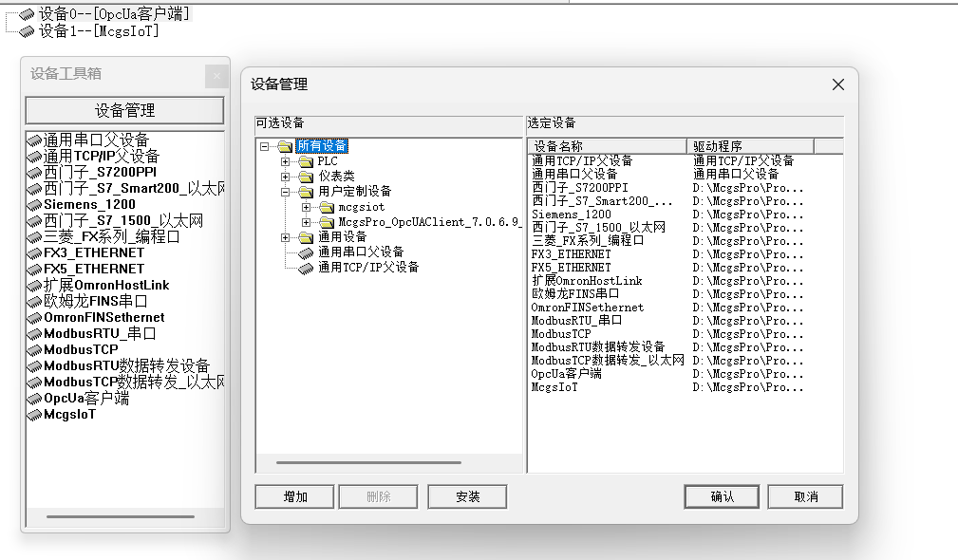Screen dimensions: 958x560
Task: Click toolbox icon for ModbusRTU数据转发设备
Action: pyautogui.click(x=35, y=367)
